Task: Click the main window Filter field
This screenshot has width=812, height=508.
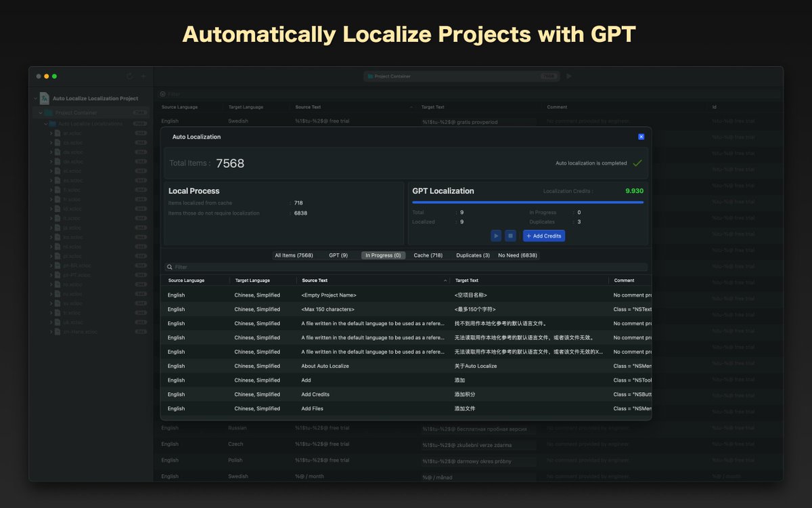Action: tap(469, 94)
